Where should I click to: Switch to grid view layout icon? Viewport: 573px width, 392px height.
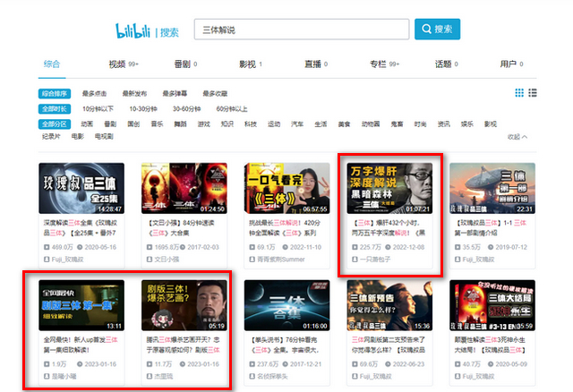click(519, 93)
